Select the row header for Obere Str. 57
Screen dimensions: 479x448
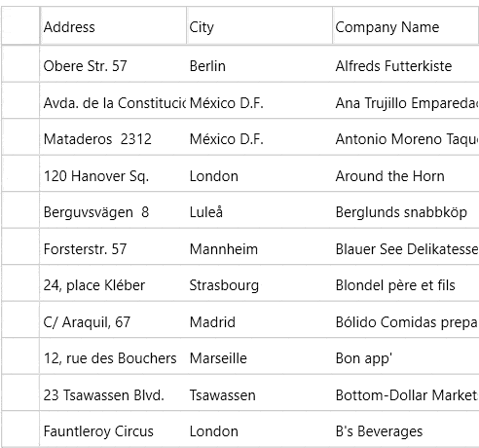[20, 64]
